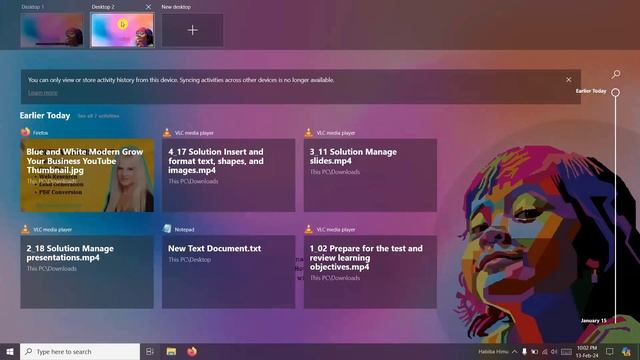The height and width of the screenshot is (360, 640).
Task: Click the Type here to search box
Action: tap(80, 351)
